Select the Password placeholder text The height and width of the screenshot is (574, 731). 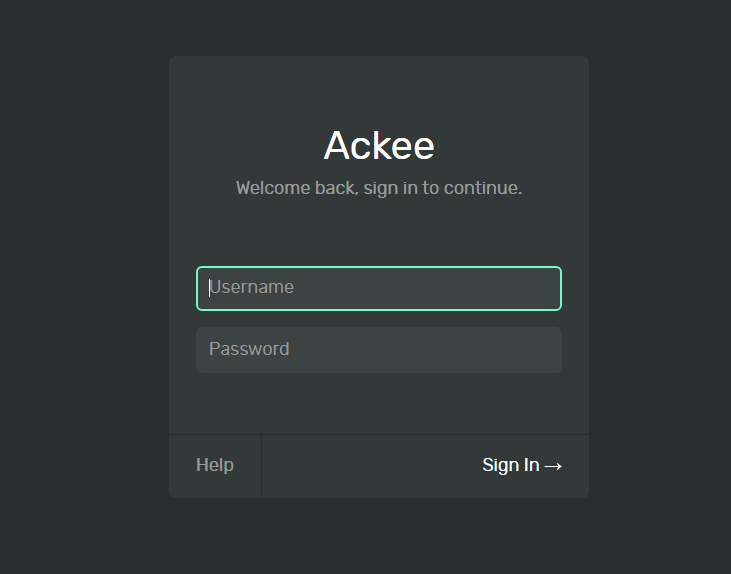coord(249,349)
